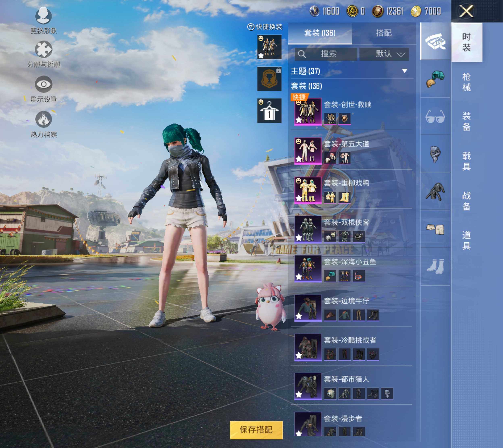Viewport: 503px width, 448px height.
Task: Click 套装-第五大道 name text
Action: point(347,144)
